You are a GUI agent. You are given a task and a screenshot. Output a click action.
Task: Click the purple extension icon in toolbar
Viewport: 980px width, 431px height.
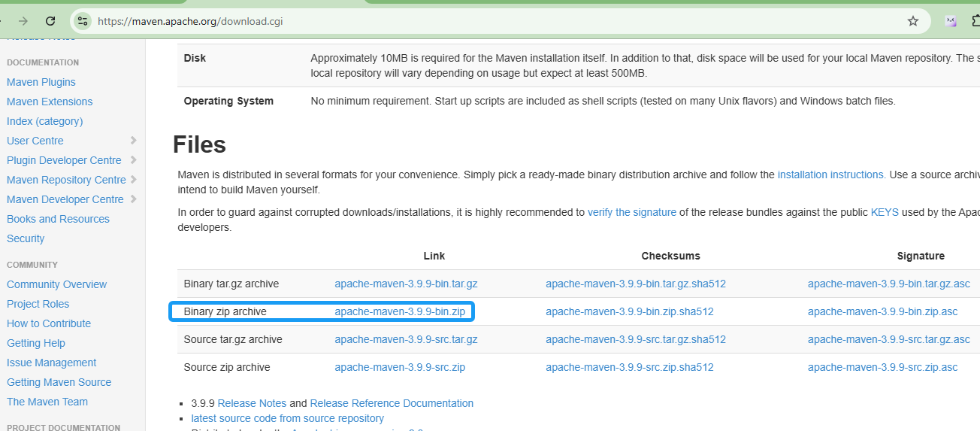click(951, 21)
